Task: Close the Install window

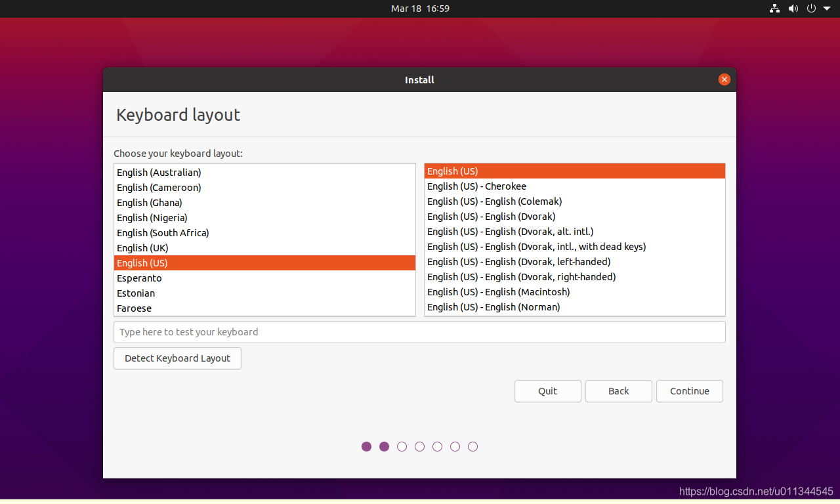Action: 724,79
